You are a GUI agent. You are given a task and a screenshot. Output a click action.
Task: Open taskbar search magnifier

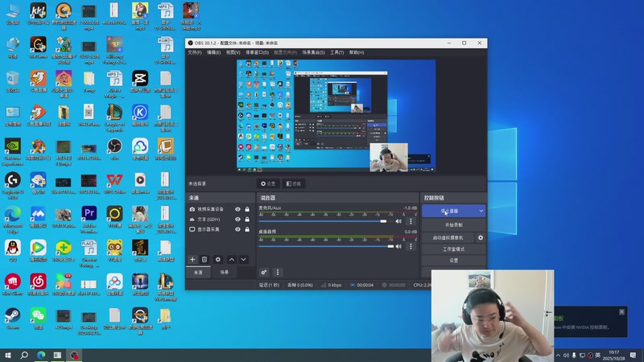[24, 355]
